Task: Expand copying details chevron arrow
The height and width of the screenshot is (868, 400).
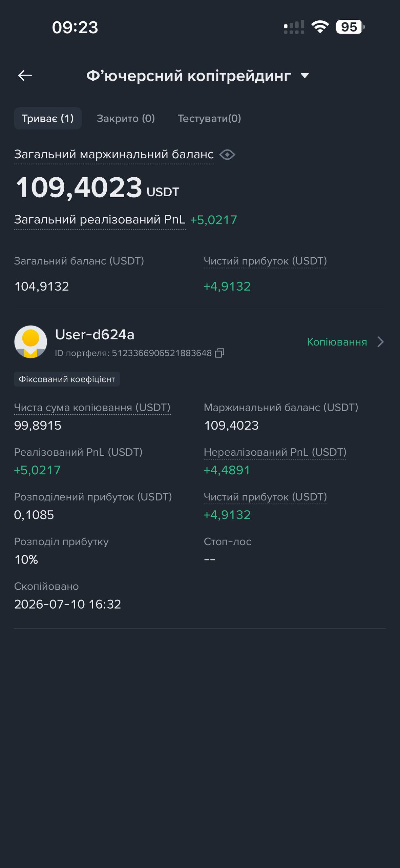Action: point(381,342)
